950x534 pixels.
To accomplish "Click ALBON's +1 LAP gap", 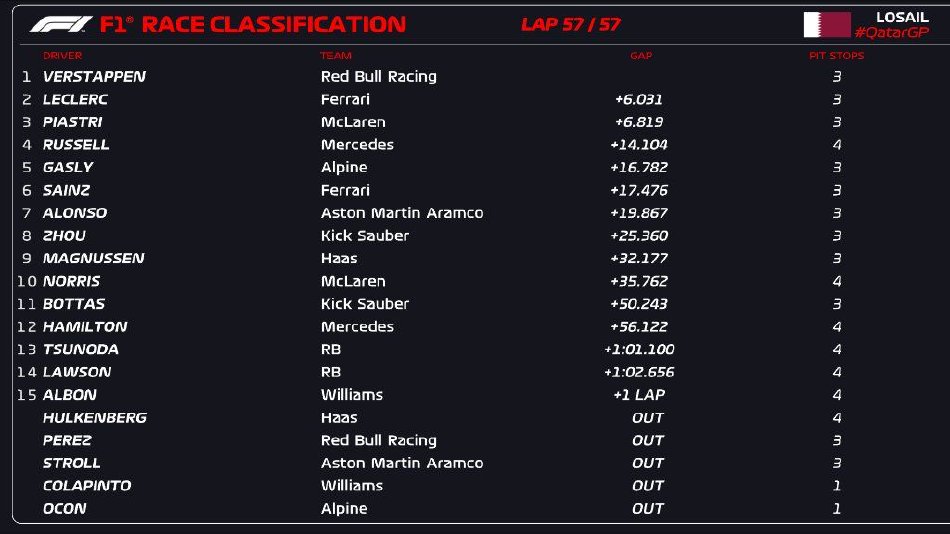I will tap(639, 395).
